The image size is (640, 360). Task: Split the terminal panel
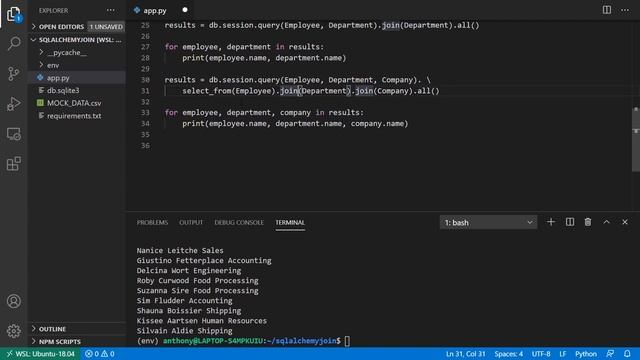[569, 222]
